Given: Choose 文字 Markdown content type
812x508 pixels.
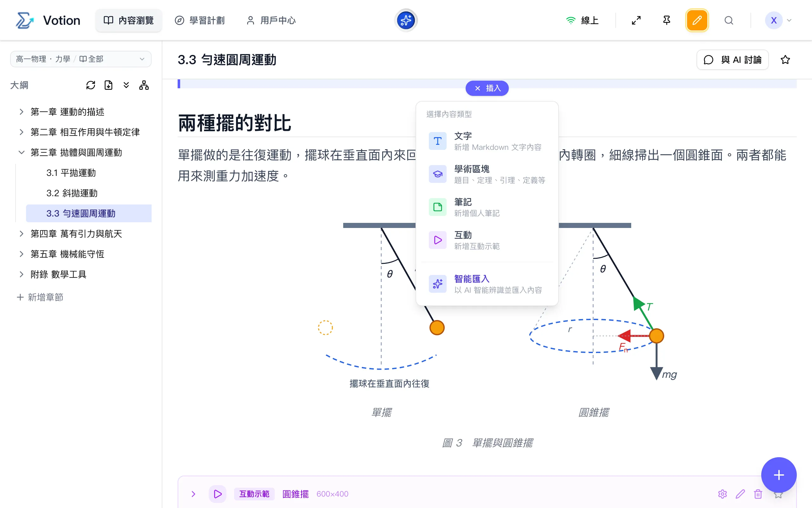Looking at the screenshot, I should [x=487, y=141].
